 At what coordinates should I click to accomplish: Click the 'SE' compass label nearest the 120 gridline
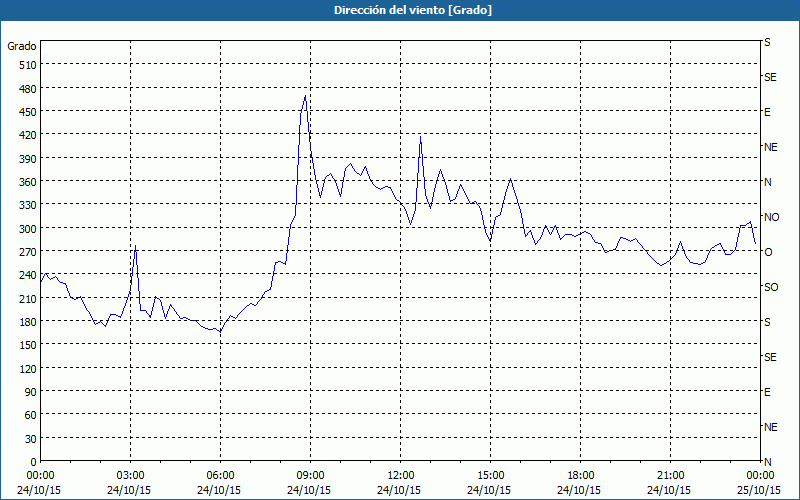[770, 357]
